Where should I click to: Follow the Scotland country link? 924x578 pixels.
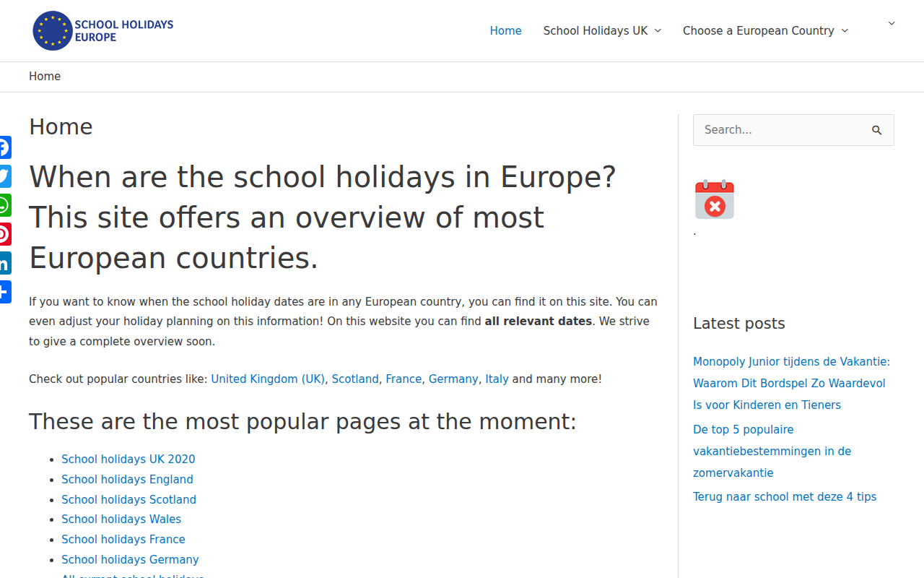coord(355,379)
